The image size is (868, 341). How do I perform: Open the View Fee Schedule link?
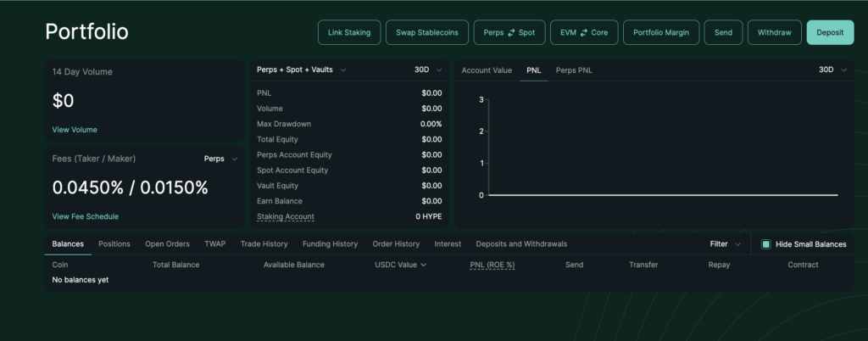click(86, 216)
